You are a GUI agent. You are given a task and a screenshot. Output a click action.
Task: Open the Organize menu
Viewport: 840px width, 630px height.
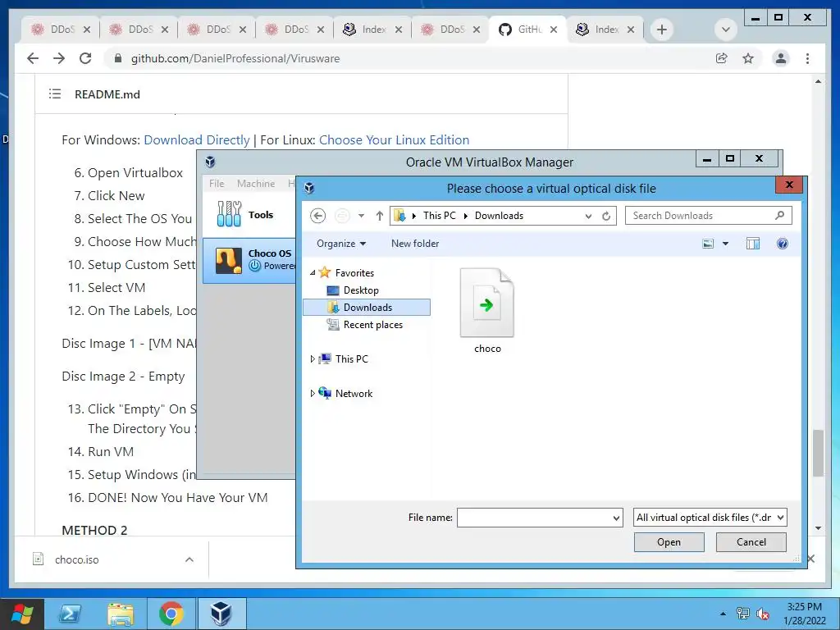click(341, 244)
